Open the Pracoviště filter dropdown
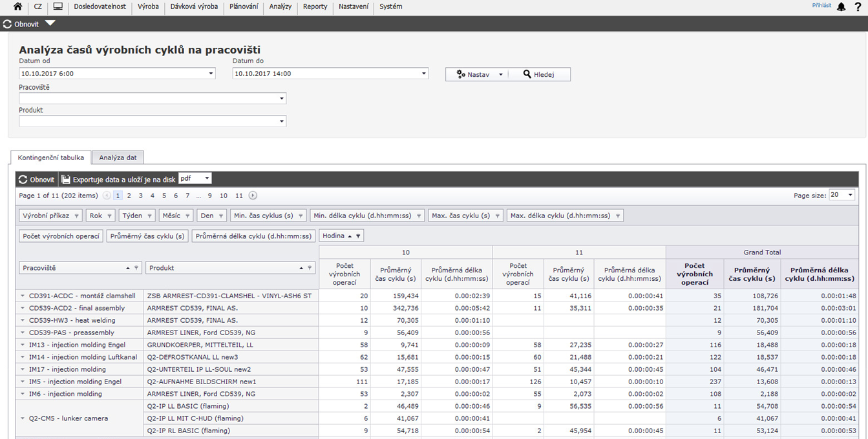This screenshot has height=439, width=868. click(x=282, y=99)
